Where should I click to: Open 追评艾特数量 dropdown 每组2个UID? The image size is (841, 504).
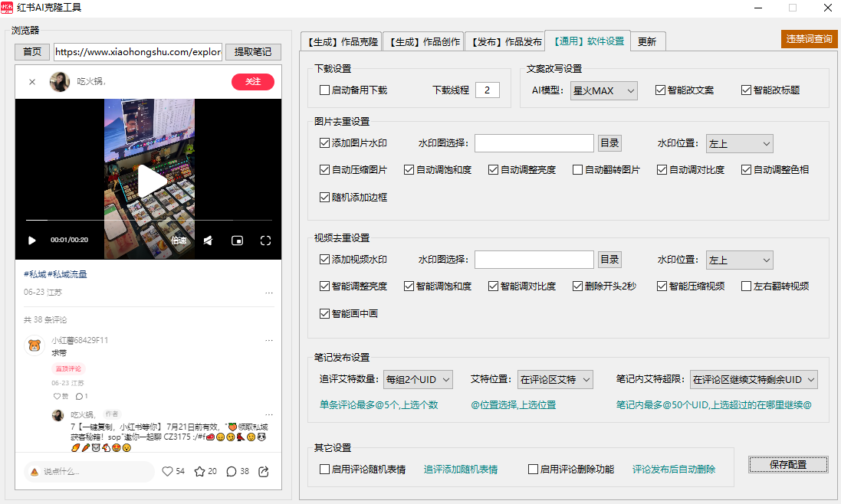(x=418, y=379)
